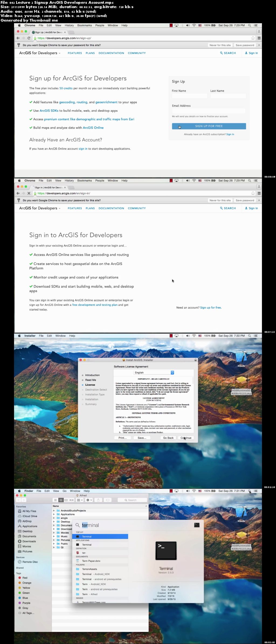Viewport: 276px width, 644px height.
Task: Click the Finder back arrow button
Action: point(18,500)
